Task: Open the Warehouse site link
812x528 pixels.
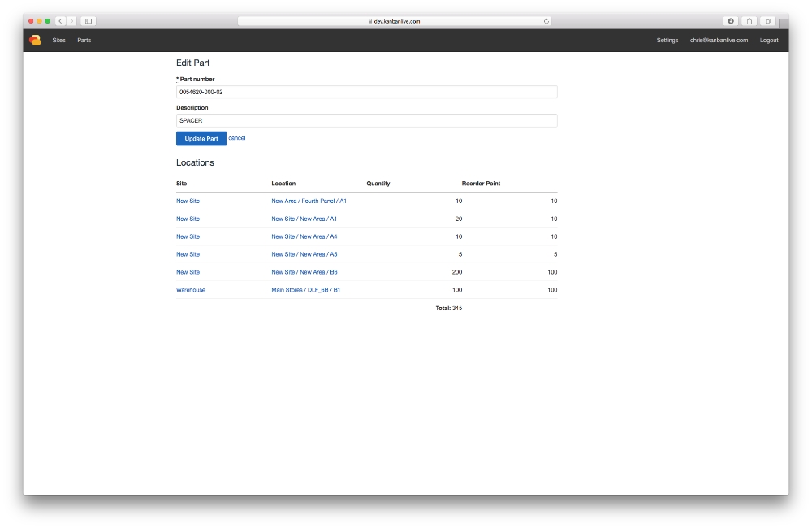Action: (191, 290)
